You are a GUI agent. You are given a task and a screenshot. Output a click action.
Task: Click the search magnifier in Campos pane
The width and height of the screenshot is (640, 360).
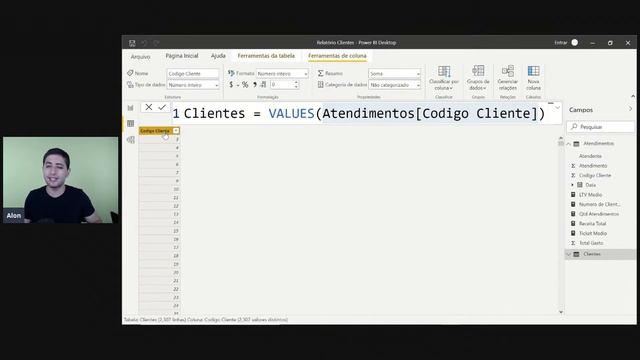point(574,127)
